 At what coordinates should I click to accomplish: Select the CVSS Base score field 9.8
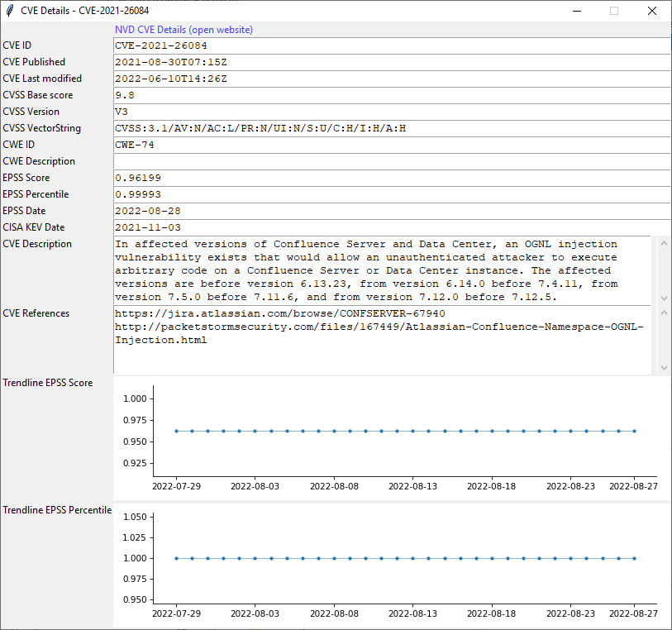coord(392,95)
